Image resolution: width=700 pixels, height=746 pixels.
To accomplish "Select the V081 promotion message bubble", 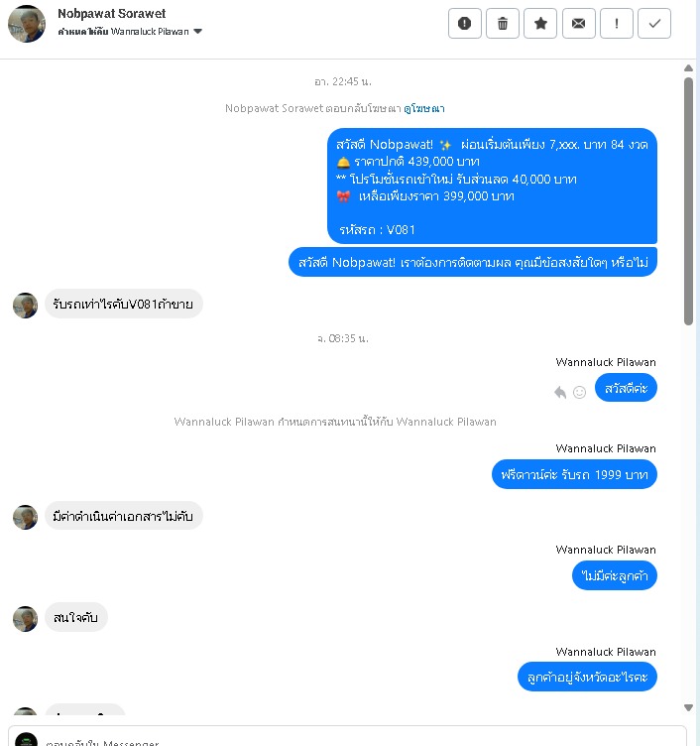I will tap(492, 186).
